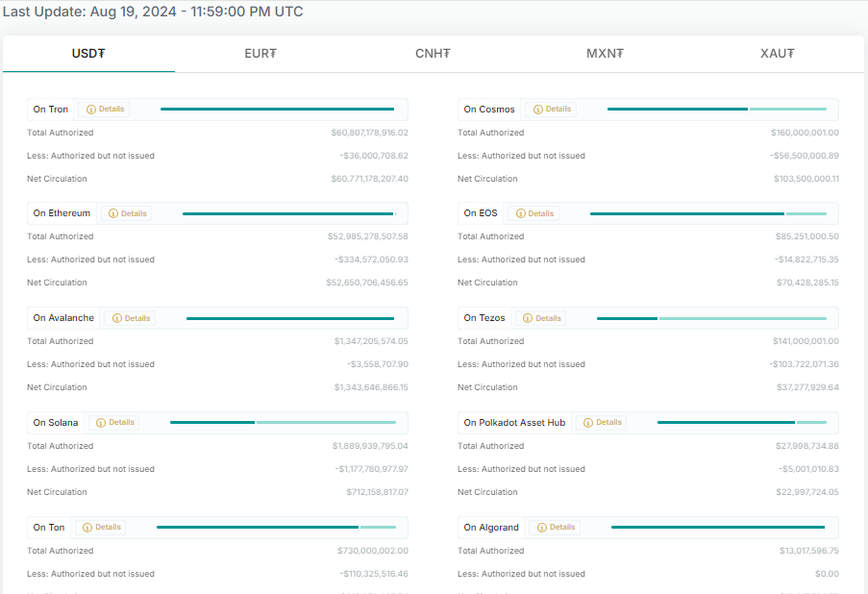Click the info icon beside On Solana
Viewport: 868px width, 594px height.
101,423
